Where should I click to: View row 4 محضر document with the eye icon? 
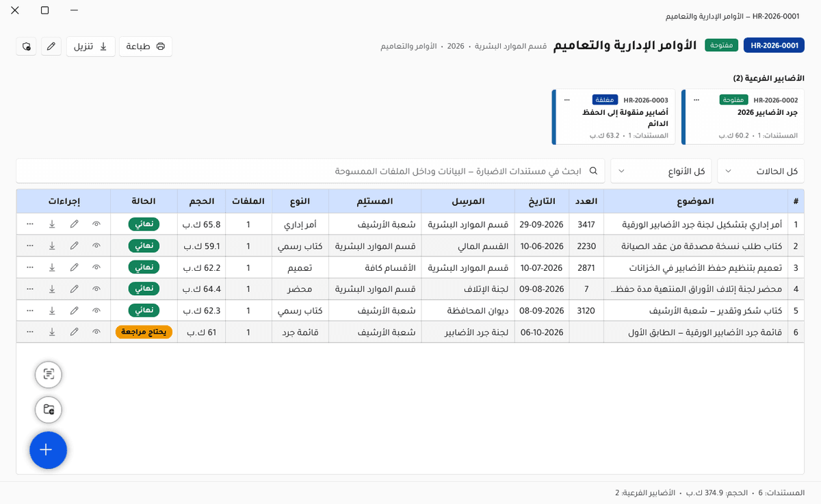pos(96,289)
